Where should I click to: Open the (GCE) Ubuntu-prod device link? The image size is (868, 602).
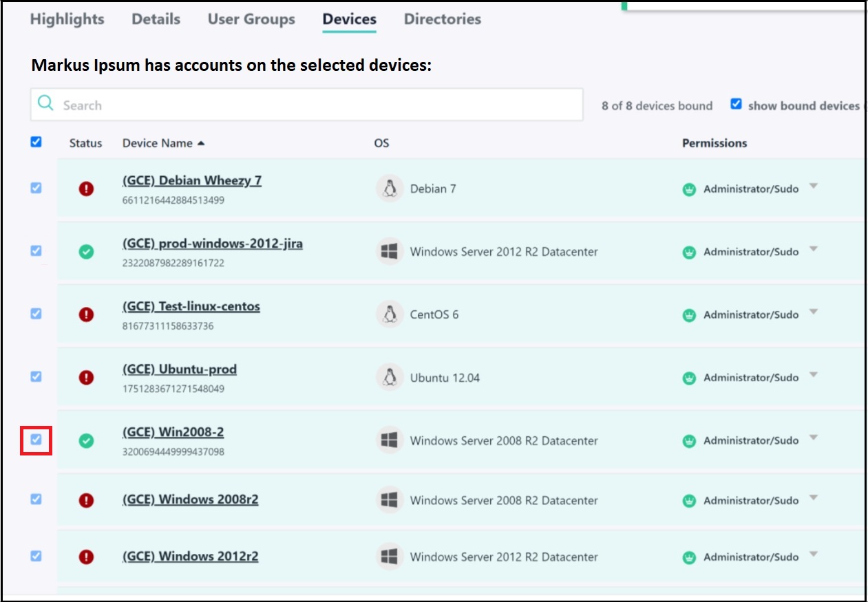[x=178, y=369]
